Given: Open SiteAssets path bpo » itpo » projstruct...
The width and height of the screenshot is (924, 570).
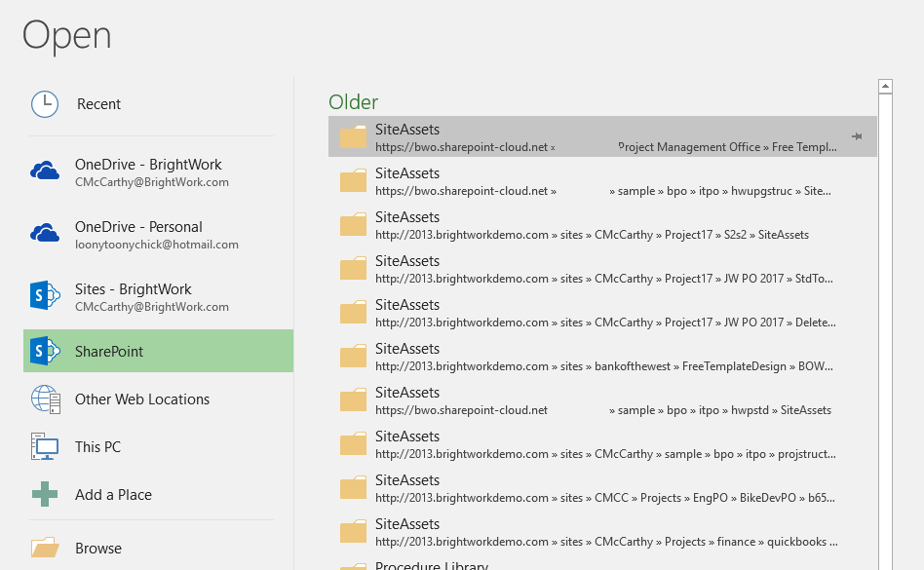Looking at the screenshot, I should point(602,444).
